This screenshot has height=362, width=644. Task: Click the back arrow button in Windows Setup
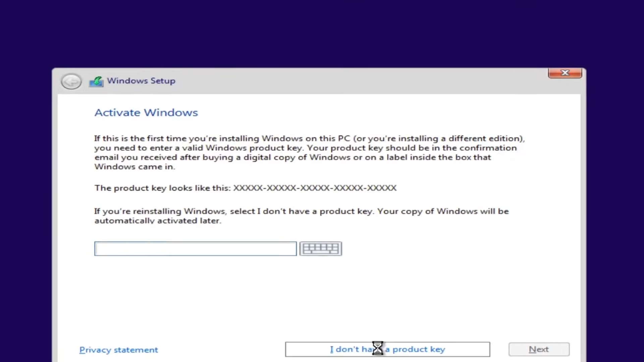71,81
